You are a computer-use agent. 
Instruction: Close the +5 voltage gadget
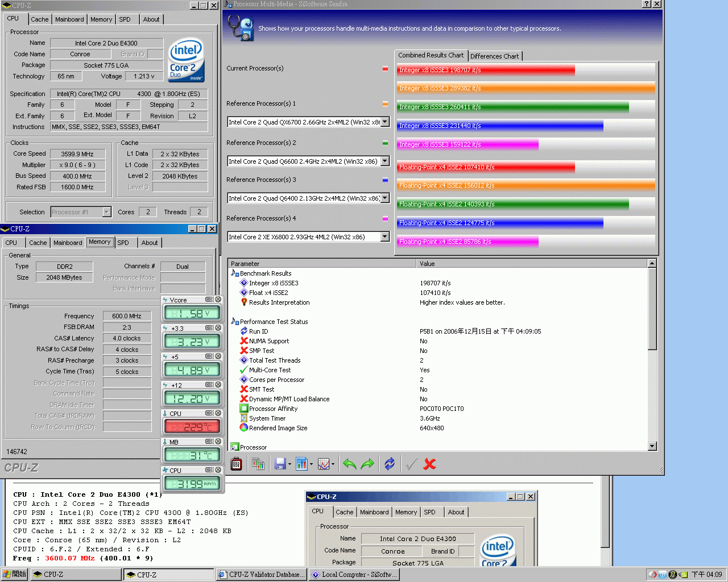[218, 356]
